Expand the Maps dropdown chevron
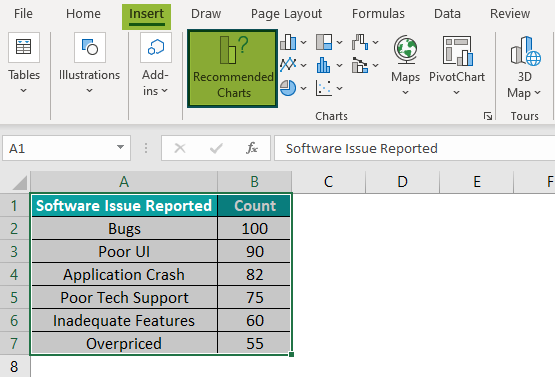The image size is (555, 377). click(406, 93)
